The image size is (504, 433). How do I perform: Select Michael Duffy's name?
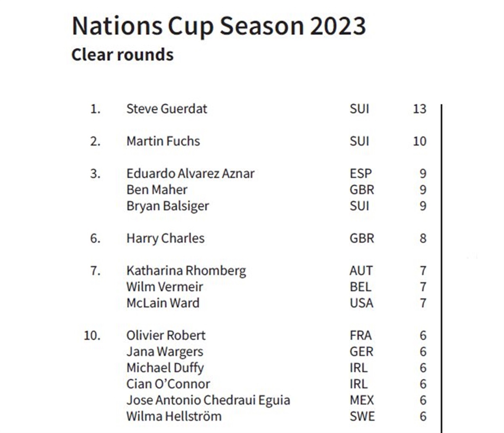165,368
